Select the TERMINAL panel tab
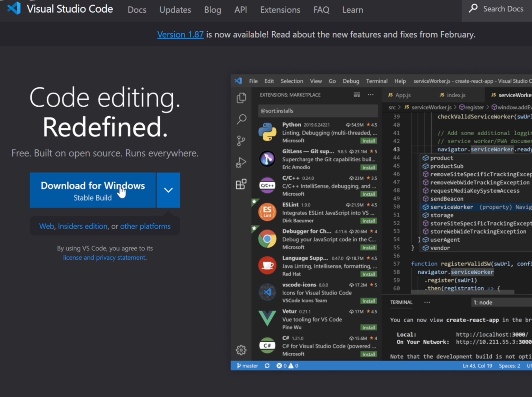Viewport: 532px width, 397px height. pyautogui.click(x=401, y=302)
